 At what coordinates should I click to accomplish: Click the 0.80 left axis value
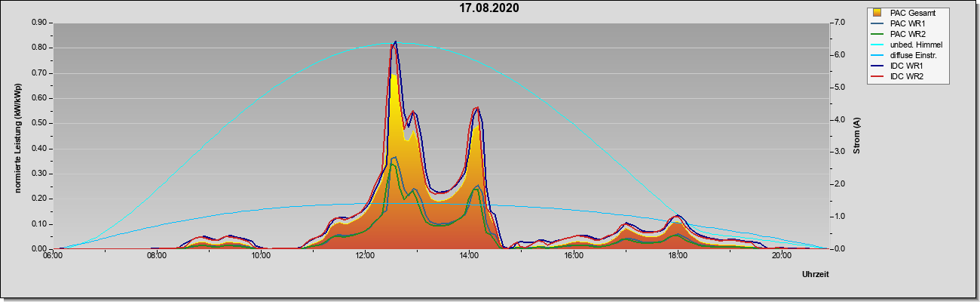tap(40, 48)
